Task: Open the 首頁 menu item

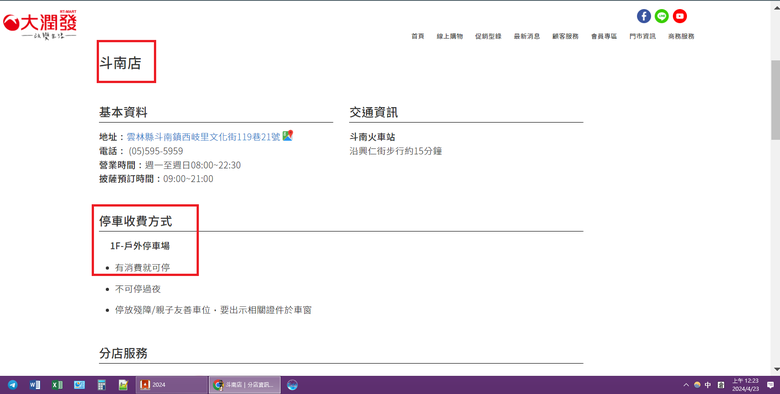Action: [418, 36]
